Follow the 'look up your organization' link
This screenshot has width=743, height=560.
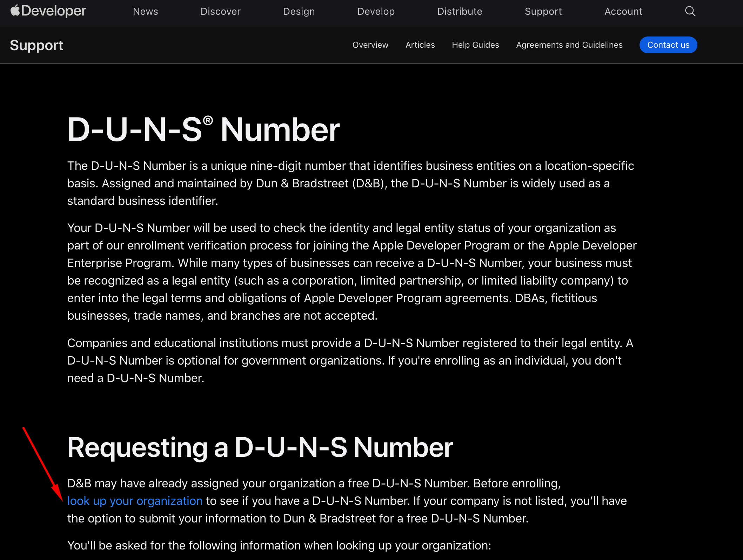pyautogui.click(x=135, y=501)
